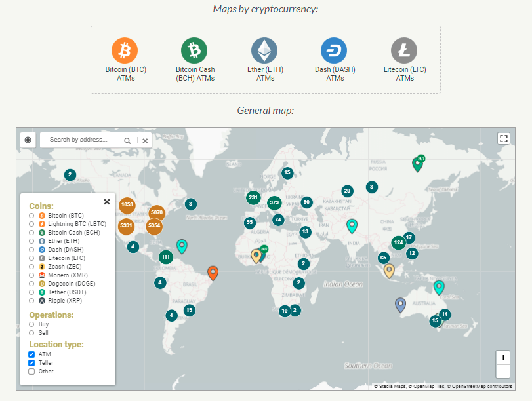The image size is (532, 401).
Task: Select the Bitcoin (BTC) coin filter
Action: coord(31,216)
